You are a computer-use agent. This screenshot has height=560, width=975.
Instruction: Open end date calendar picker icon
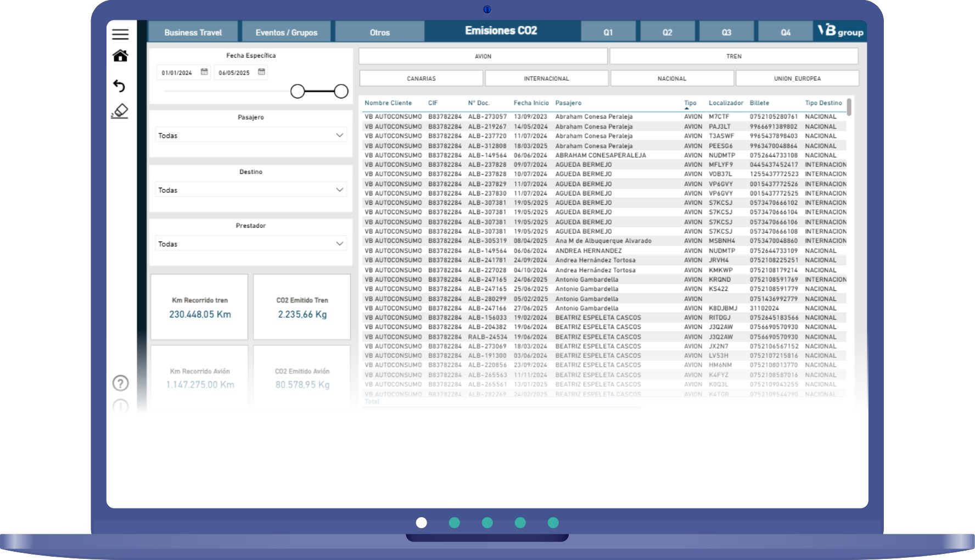pyautogui.click(x=261, y=72)
